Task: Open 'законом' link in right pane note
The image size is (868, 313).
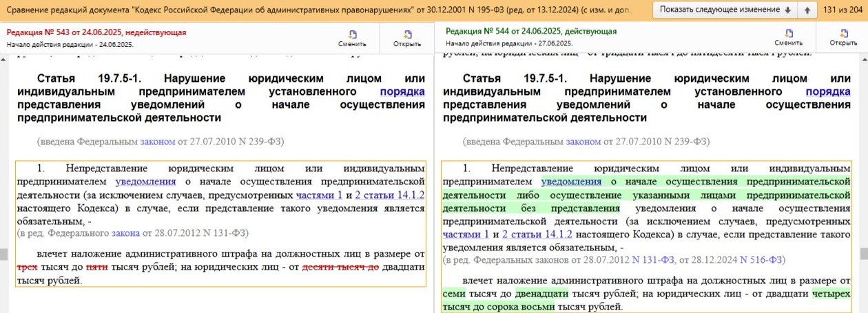Action: click(583, 142)
